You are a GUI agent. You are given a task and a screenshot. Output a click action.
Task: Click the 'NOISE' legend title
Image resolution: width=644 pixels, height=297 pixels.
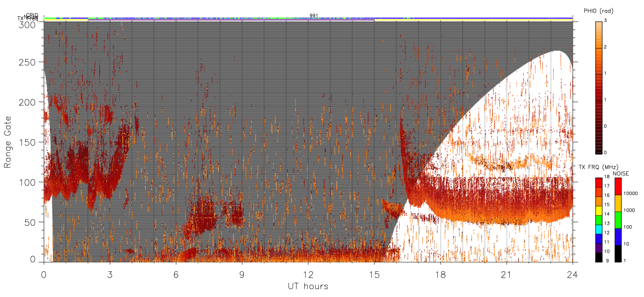pos(620,173)
